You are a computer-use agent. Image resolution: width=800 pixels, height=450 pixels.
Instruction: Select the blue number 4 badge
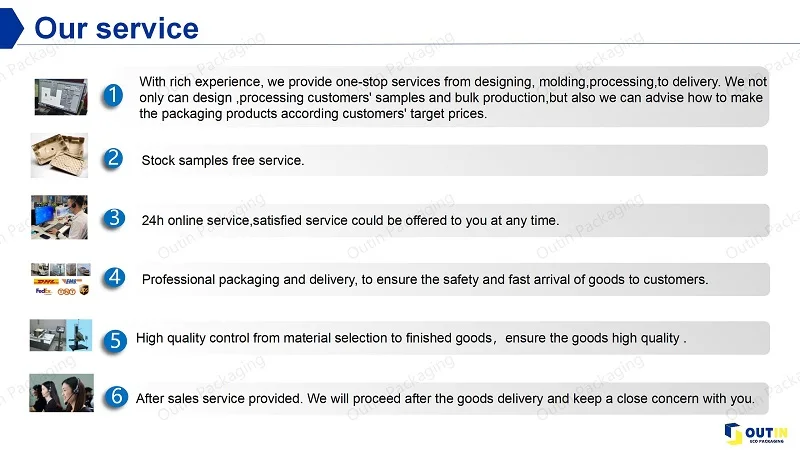(115, 278)
